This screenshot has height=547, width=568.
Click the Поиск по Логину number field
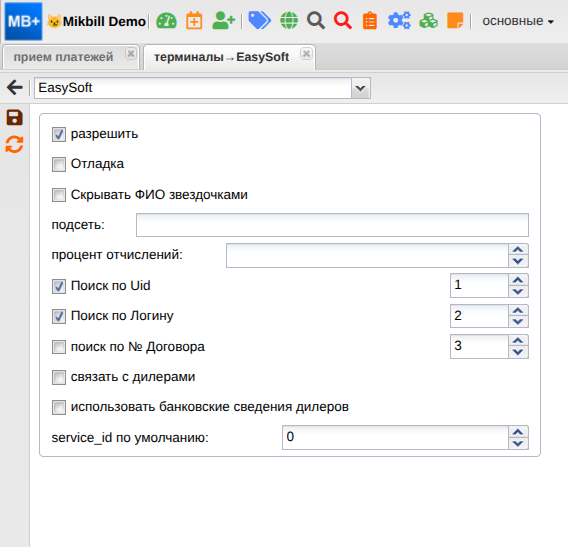click(479, 316)
